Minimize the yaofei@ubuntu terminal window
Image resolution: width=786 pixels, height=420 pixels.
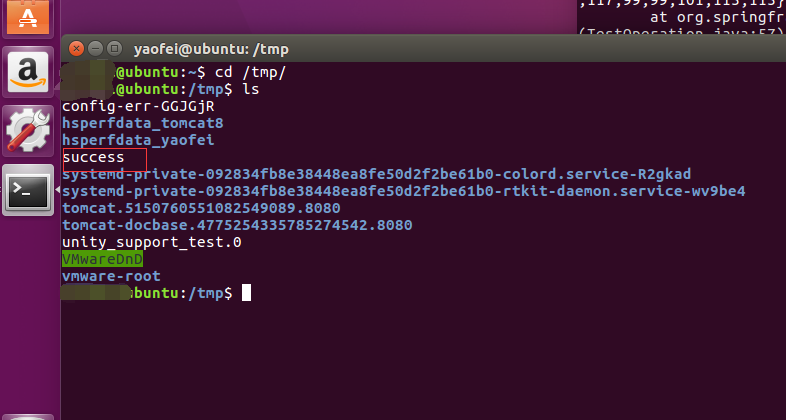[96, 48]
